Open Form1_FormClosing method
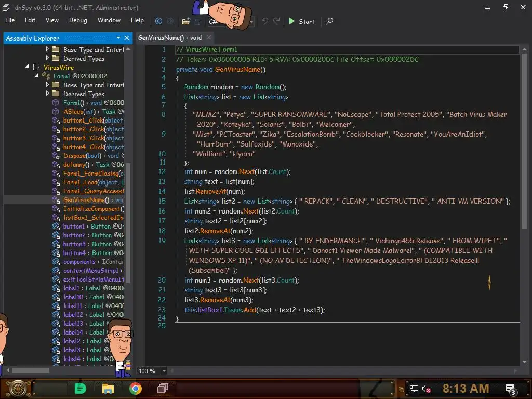532x399 pixels. pyautogui.click(x=93, y=174)
